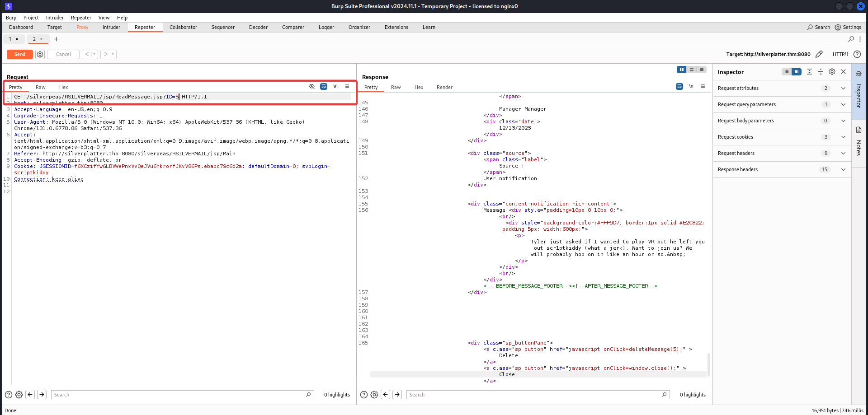Open Request search settings gear
This screenshot has width=868, height=415.
pos(19,395)
